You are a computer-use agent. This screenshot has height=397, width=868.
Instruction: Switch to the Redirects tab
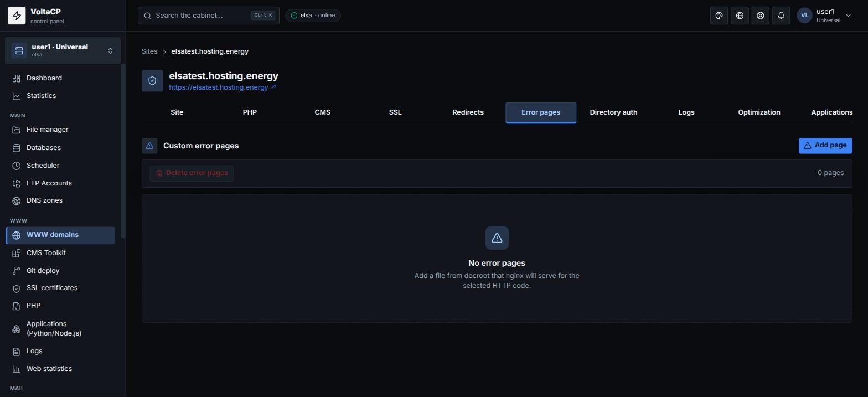click(468, 112)
